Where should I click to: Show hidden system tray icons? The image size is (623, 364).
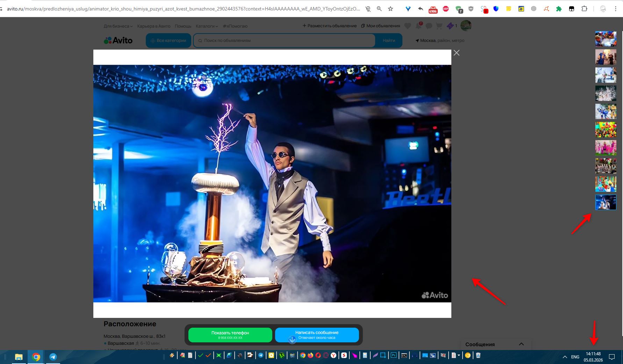click(x=565, y=357)
